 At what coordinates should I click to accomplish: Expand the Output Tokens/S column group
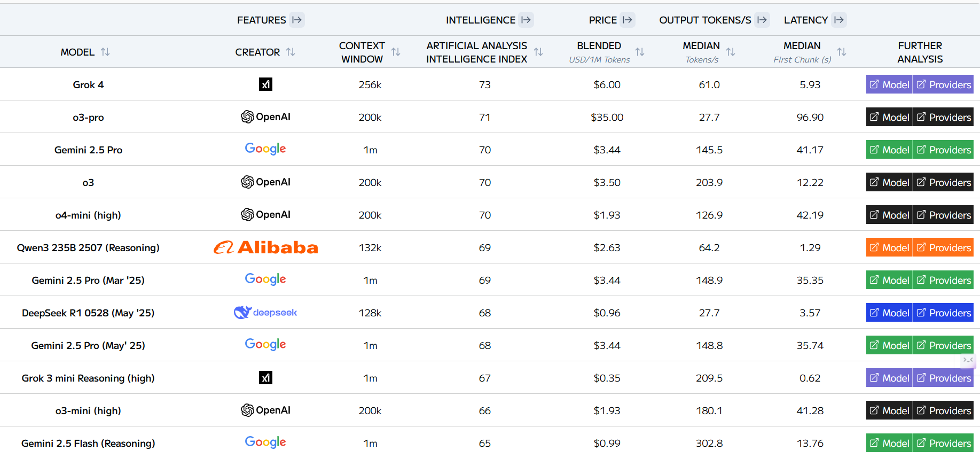click(x=762, y=20)
